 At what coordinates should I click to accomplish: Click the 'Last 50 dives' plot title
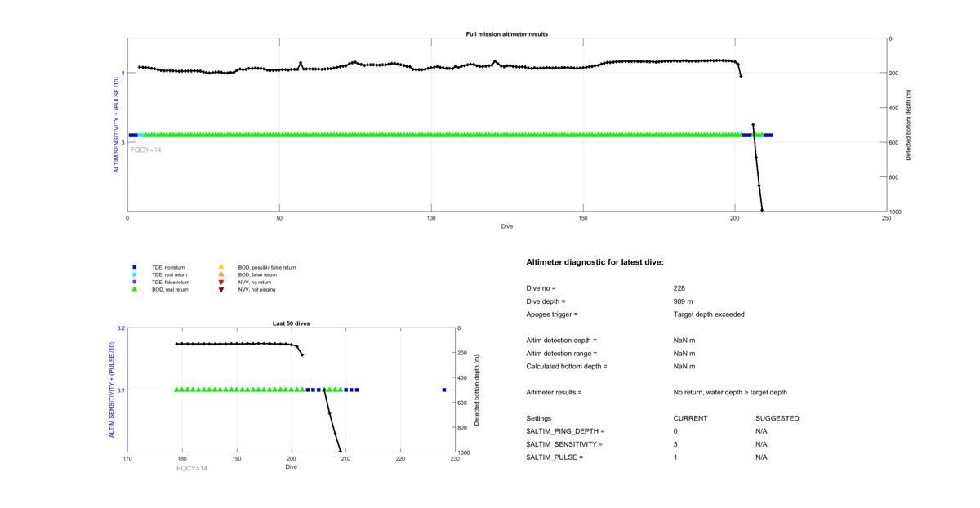(x=292, y=323)
